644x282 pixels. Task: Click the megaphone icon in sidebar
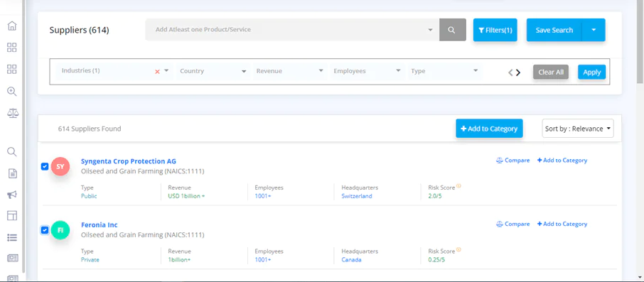tap(12, 195)
